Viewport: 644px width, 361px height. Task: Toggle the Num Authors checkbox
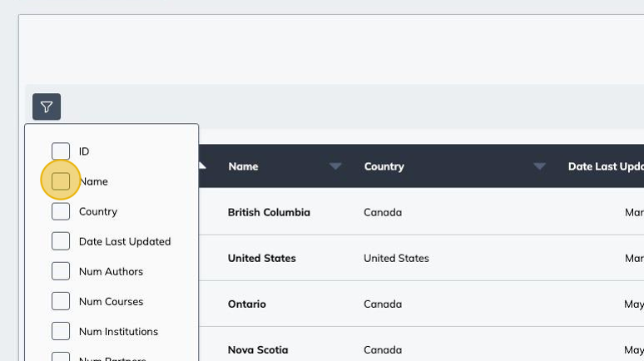coord(61,271)
